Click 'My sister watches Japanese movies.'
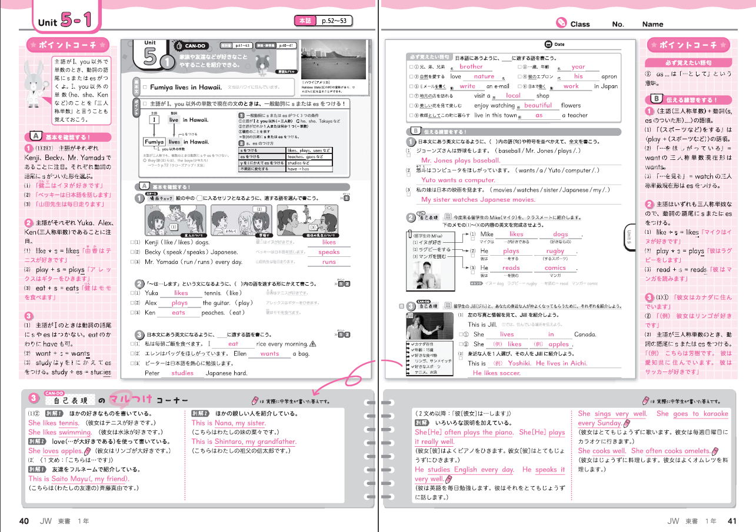 point(478,200)
